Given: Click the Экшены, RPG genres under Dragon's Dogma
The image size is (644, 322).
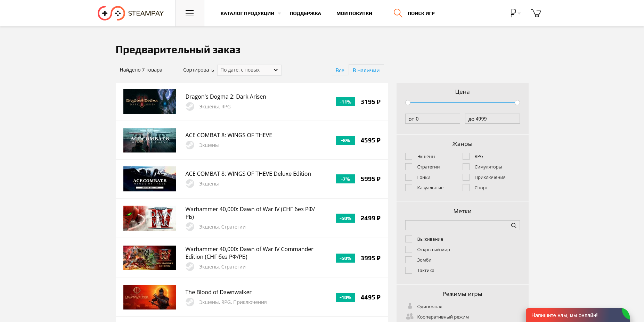Looking at the screenshot, I should pos(215,107).
